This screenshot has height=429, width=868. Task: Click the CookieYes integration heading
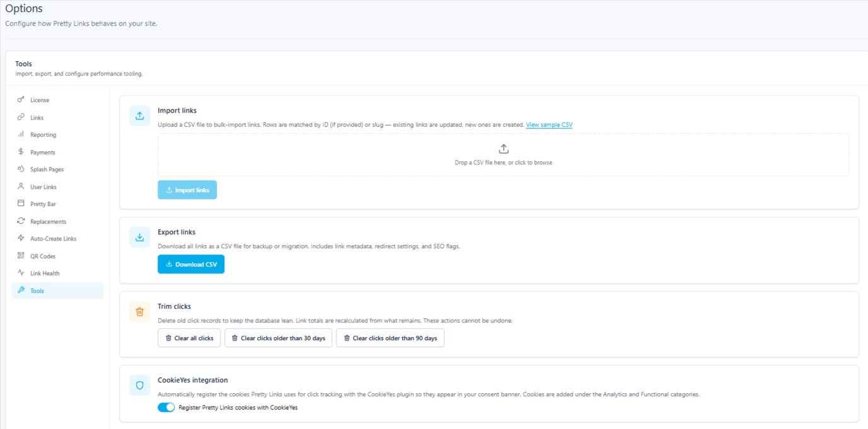[x=193, y=380]
